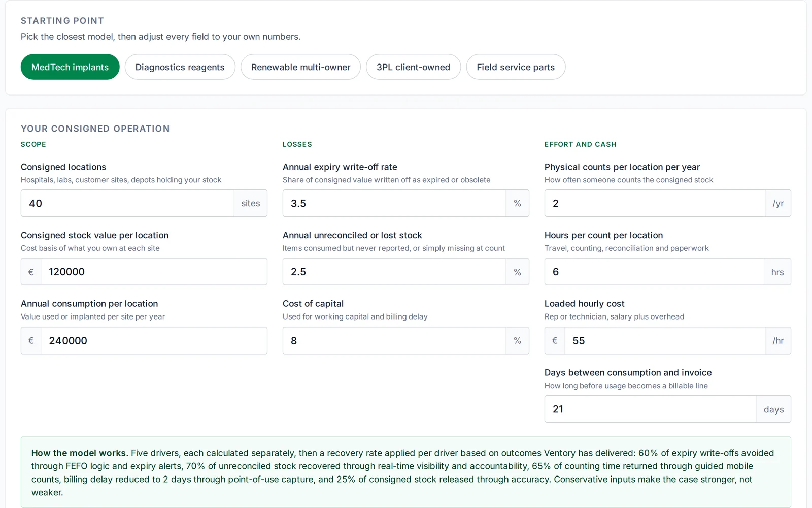Click the percent suffix of expiry write-off
This screenshot has height=508, width=812.
coord(517,203)
